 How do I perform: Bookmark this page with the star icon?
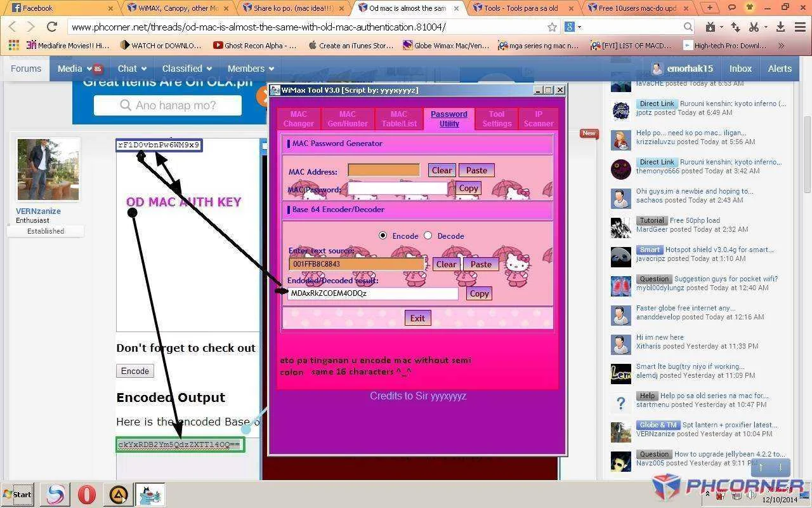click(552, 27)
